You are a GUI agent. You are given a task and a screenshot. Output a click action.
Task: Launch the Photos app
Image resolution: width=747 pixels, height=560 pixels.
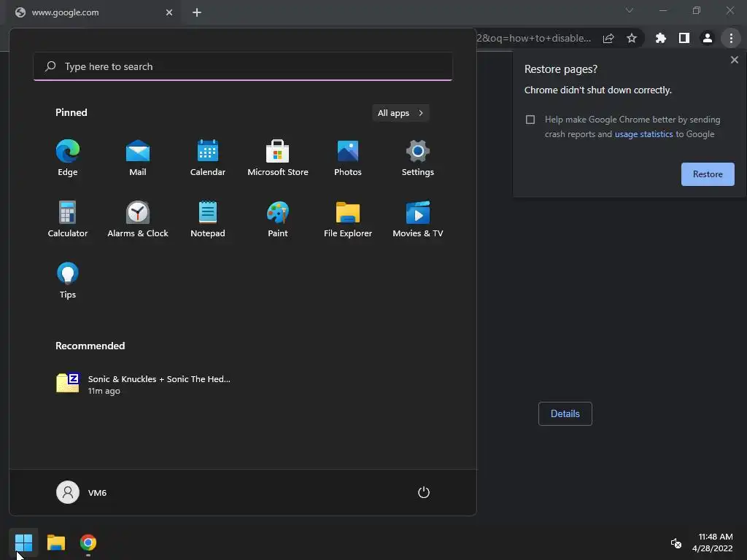click(x=348, y=157)
